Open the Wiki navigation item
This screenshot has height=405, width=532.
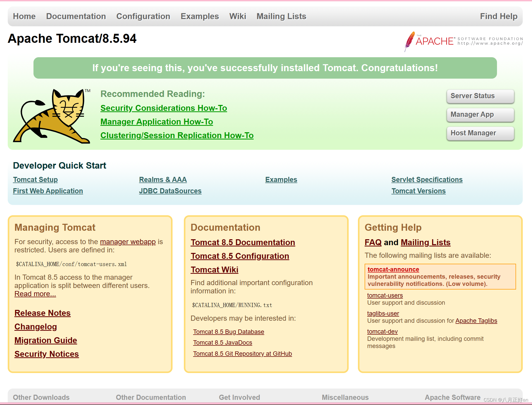(x=238, y=16)
